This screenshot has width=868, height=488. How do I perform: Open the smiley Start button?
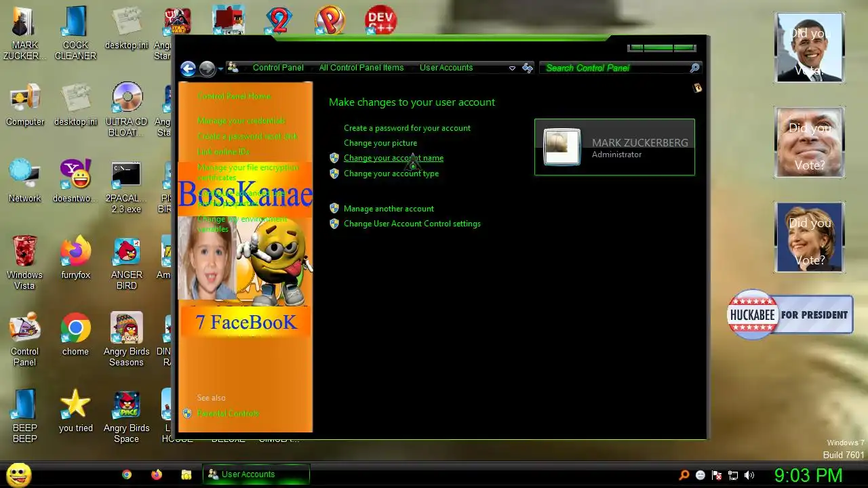tap(18, 474)
